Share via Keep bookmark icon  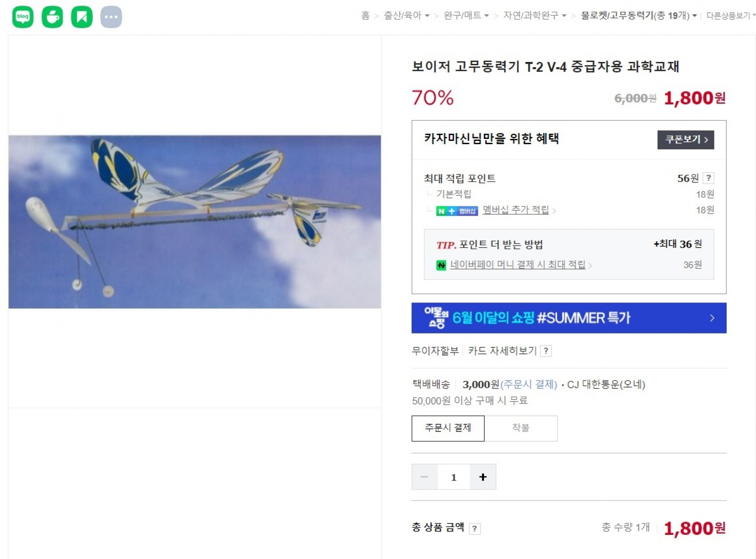82,17
